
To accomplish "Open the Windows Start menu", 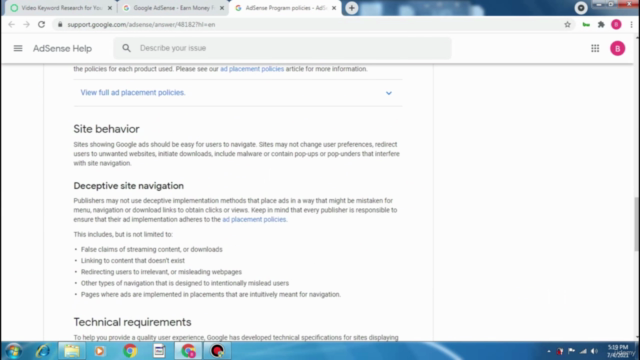I will [x=13, y=351].
